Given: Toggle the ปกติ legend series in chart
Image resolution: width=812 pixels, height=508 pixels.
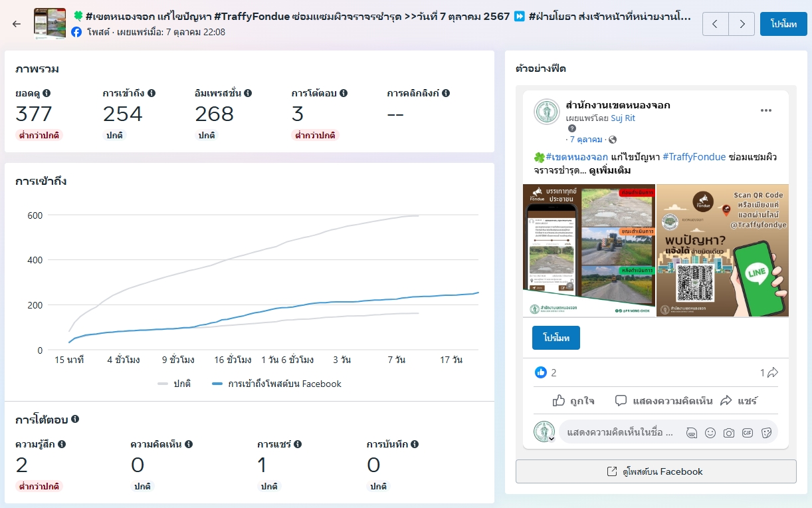Looking at the screenshot, I should click(174, 384).
